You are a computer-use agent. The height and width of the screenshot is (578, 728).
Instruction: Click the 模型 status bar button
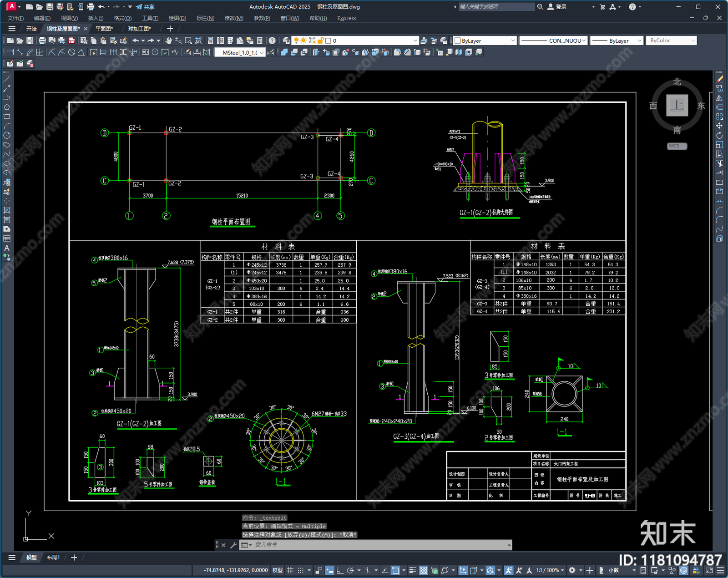[278, 570]
